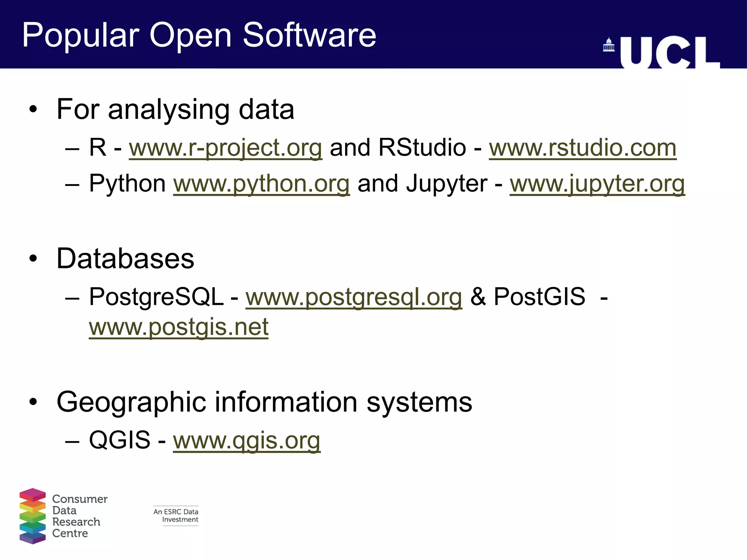Click the 'and RStudio -' text

coord(406,147)
